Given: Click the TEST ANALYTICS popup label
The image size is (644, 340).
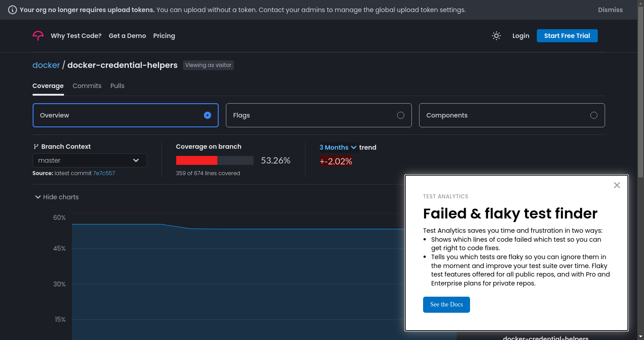Looking at the screenshot, I should (x=445, y=197).
